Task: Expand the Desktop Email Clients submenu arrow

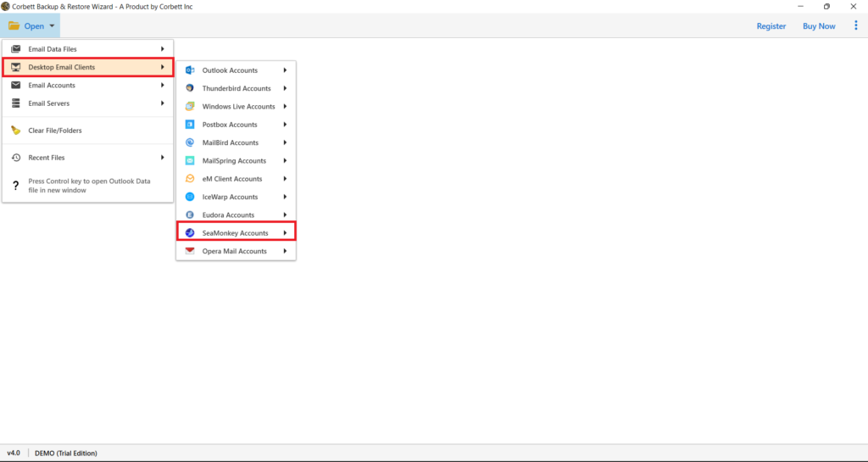Action: 162,67
